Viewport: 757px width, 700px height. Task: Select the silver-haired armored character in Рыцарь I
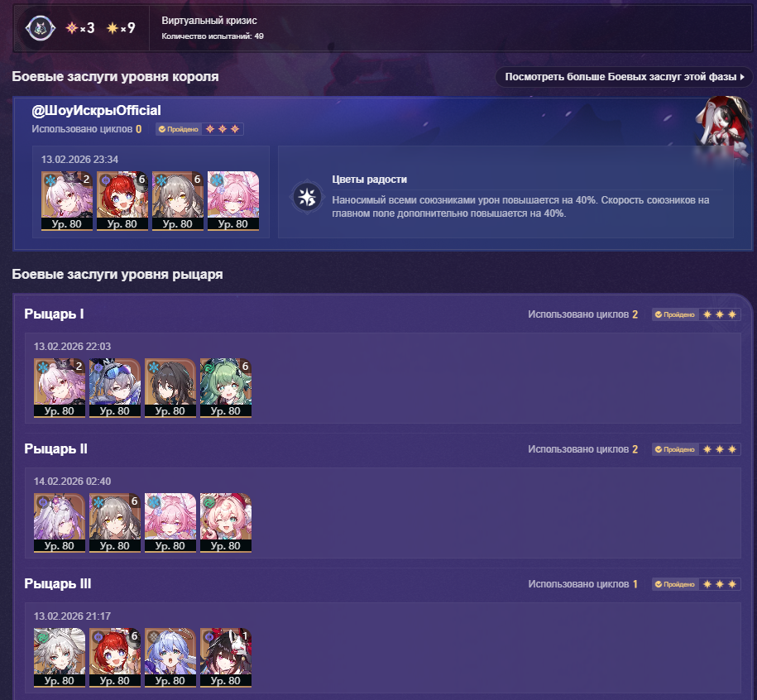(115, 388)
